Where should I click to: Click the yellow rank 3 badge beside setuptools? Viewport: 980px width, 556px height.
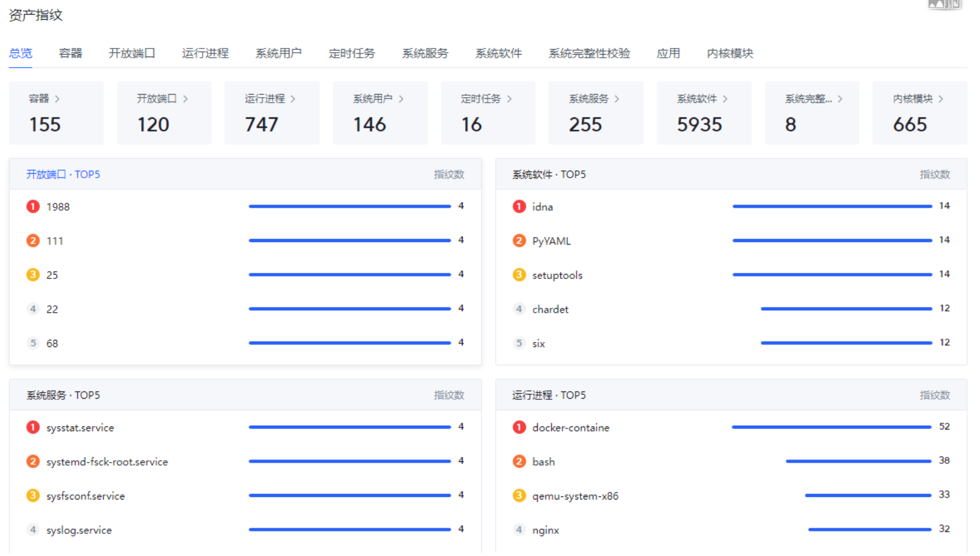coord(519,275)
